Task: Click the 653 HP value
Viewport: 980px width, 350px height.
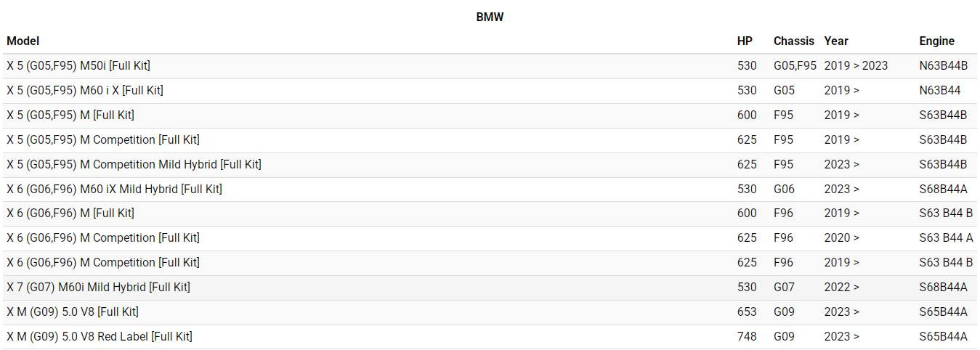Action: click(x=747, y=312)
